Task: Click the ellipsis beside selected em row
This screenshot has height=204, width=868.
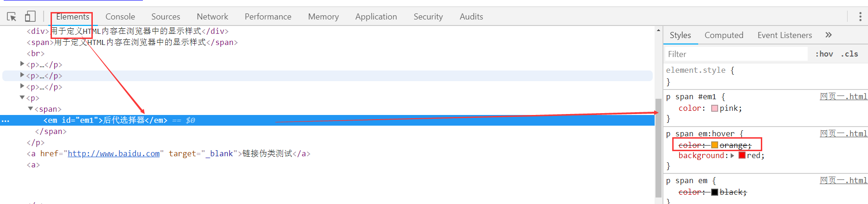Action: [x=6, y=121]
